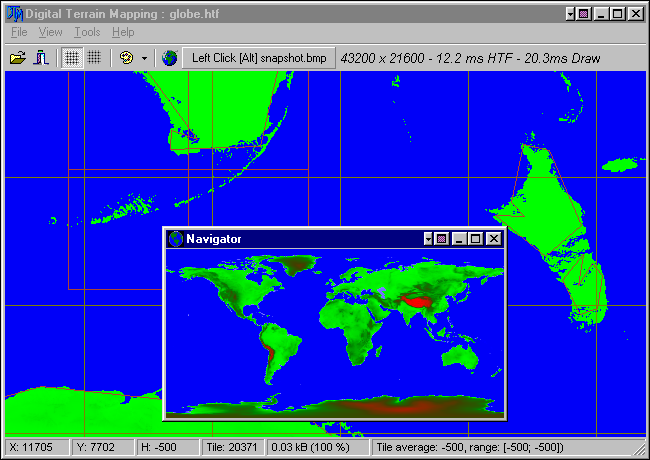Toggle the coarse grid overlay button
The width and height of the screenshot is (650, 460).
72,58
